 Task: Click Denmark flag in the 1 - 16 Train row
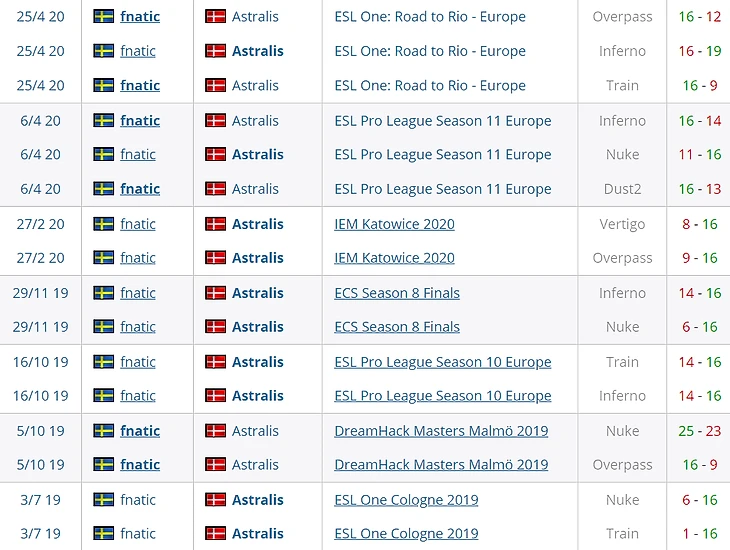click(x=215, y=534)
